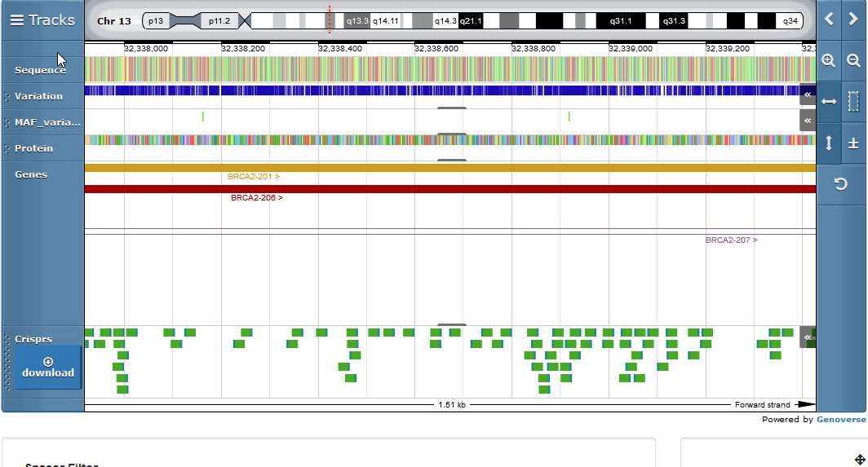868x467 pixels.
Task: Toggle vertical wheel scroll mode
Action: 829,143
